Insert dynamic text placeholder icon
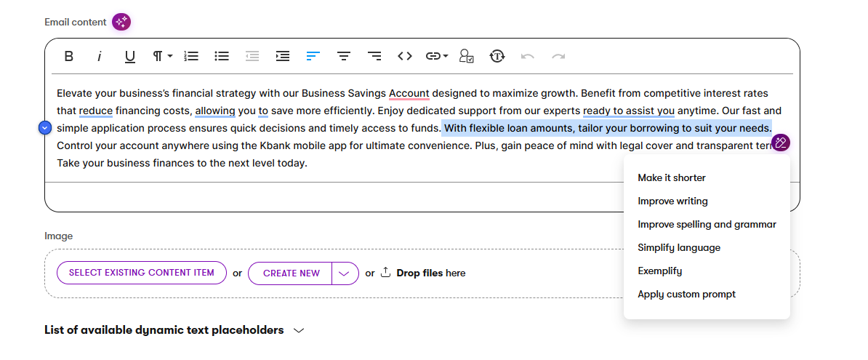Image resolution: width=868 pixels, height=360 pixels. click(x=467, y=57)
